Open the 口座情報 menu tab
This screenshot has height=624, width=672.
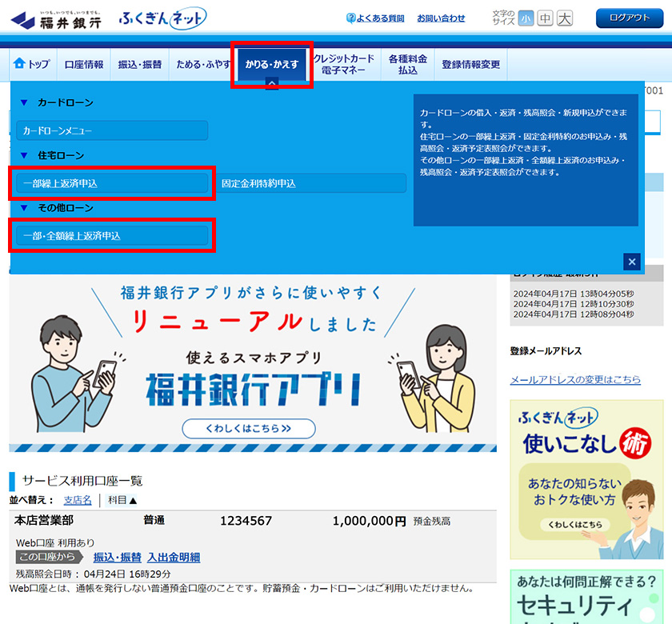[x=84, y=64]
